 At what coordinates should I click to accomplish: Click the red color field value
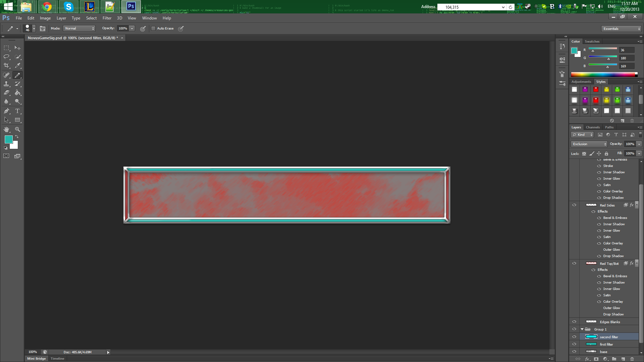626,50
